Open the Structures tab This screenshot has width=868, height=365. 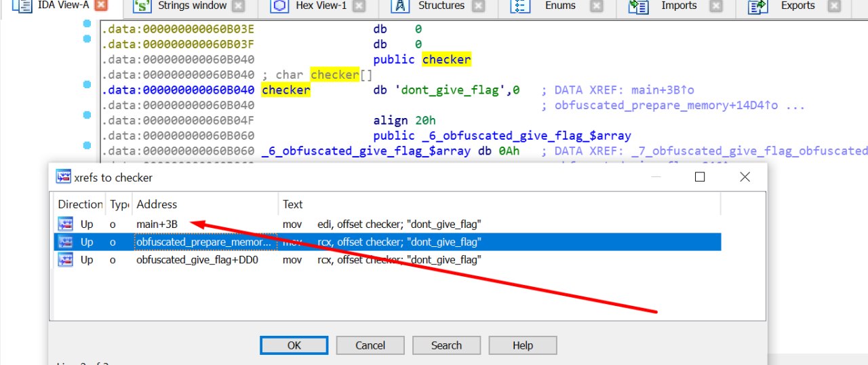[441, 6]
